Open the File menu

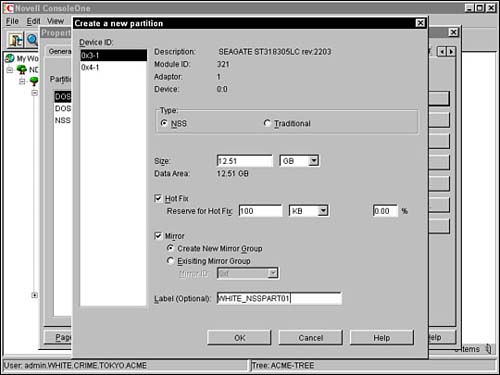12,21
